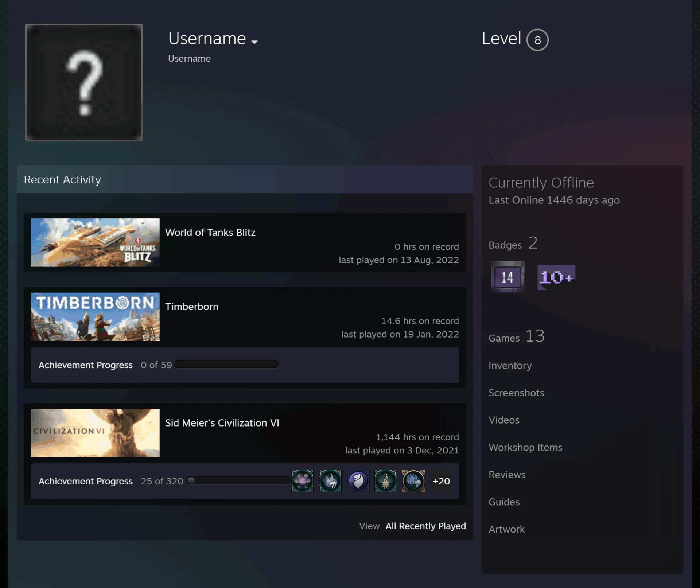The width and height of the screenshot is (700, 588).
Task: Open the Reviews link
Action: 507,475
